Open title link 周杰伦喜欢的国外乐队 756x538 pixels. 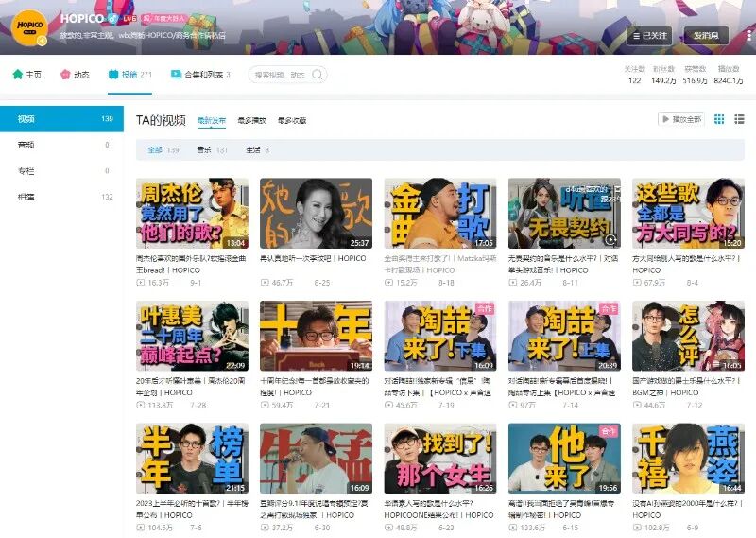pyautogui.click(x=191, y=265)
